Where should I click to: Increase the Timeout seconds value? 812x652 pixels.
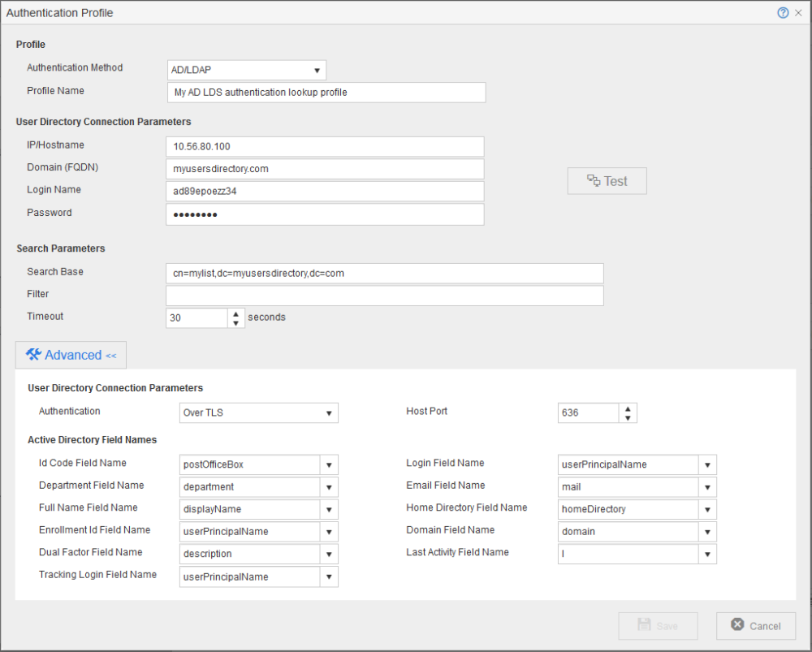click(235, 313)
